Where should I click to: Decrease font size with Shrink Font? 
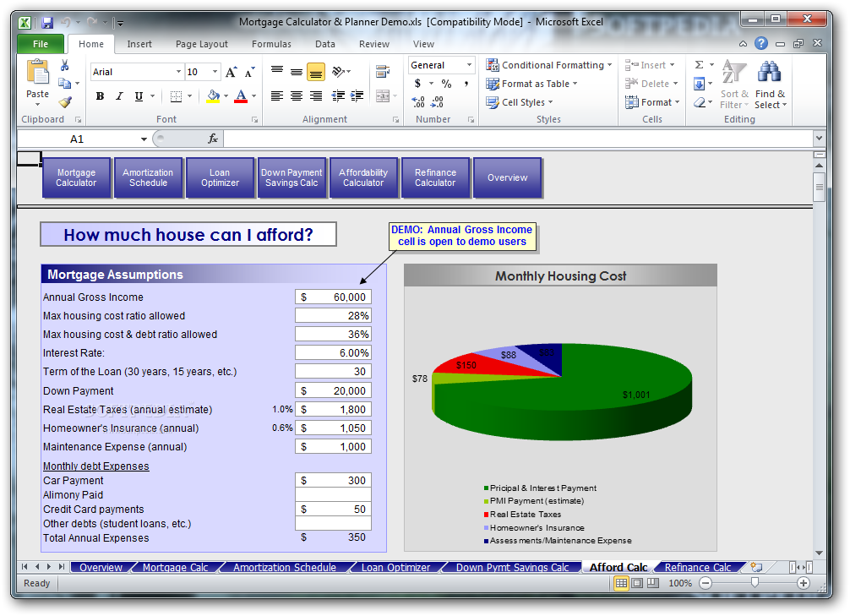(x=249, y=72)
